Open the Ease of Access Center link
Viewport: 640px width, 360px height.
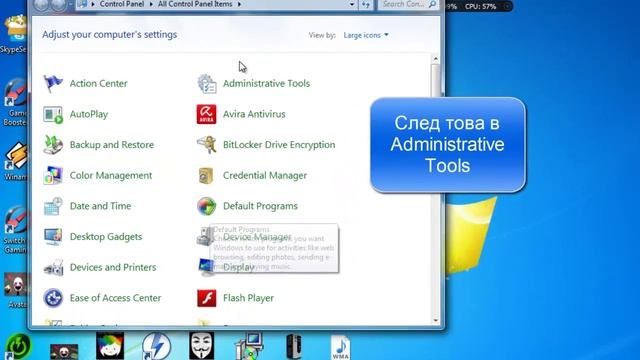[115, 298]
